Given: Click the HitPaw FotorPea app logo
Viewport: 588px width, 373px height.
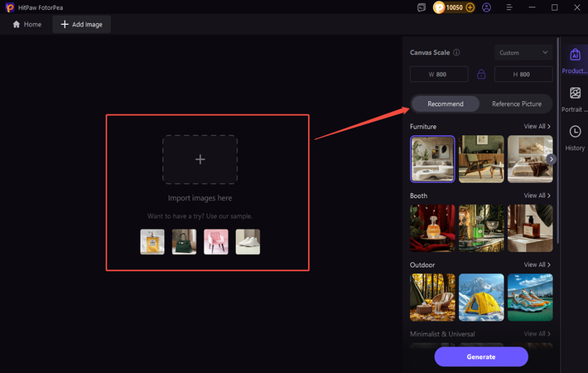Looking at the screenshot, I should click(x=10, y=7).
